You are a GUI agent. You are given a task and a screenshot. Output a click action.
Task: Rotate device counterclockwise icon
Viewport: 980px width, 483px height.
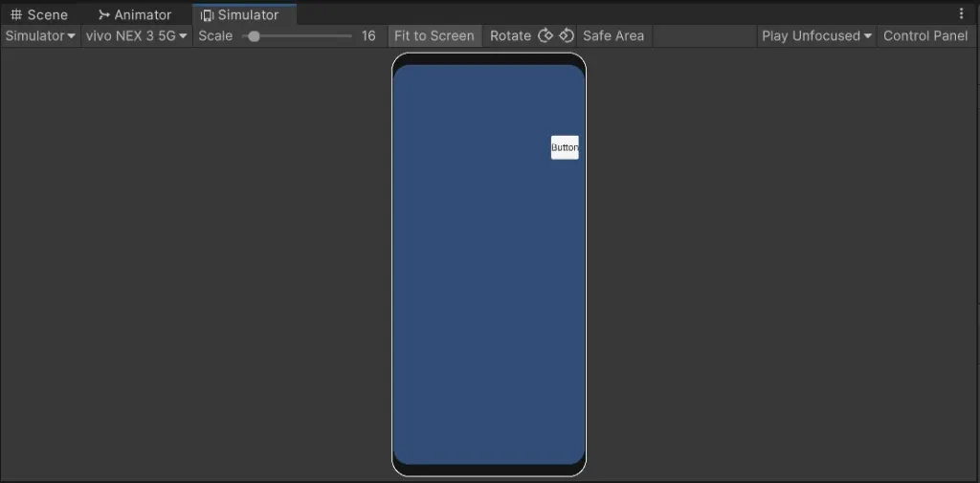coord(567,35)
